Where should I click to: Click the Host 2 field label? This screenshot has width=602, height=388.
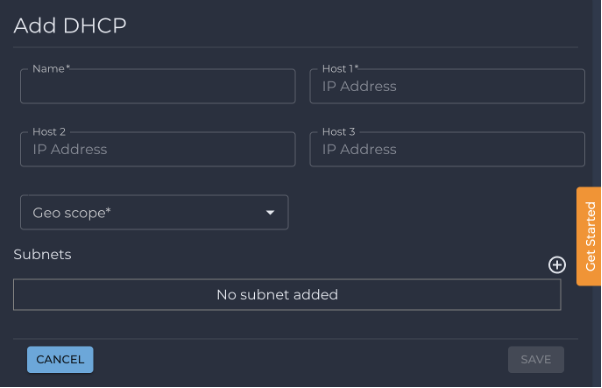tap(49, 132)
